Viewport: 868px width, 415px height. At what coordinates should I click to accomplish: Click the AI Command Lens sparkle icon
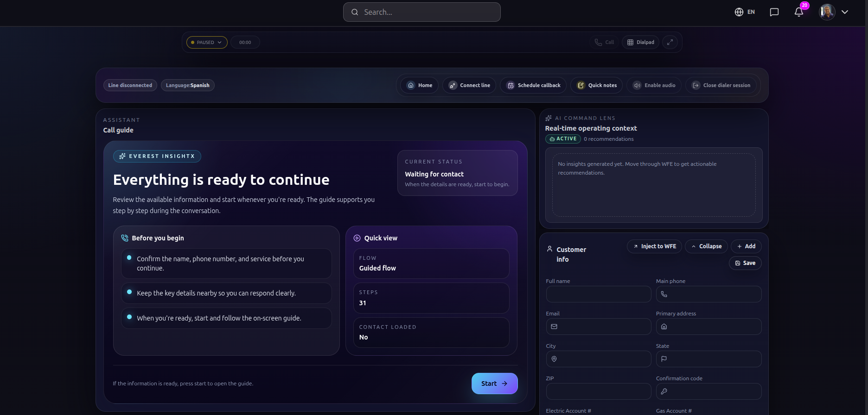(x=549, y=118)
